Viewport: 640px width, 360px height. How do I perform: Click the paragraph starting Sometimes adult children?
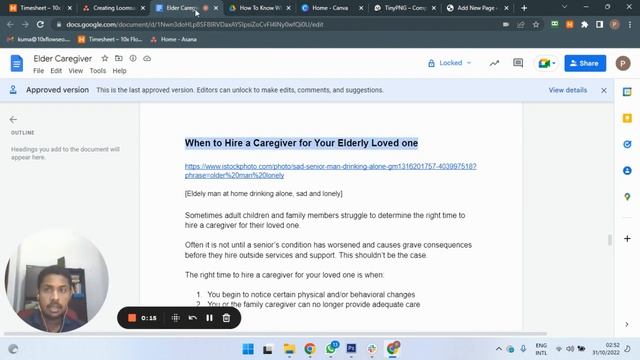[324, 220]
